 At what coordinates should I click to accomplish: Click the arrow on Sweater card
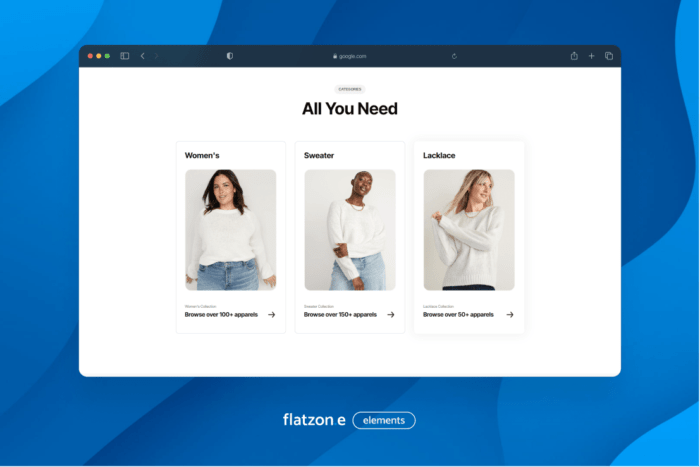pos(390,314)
